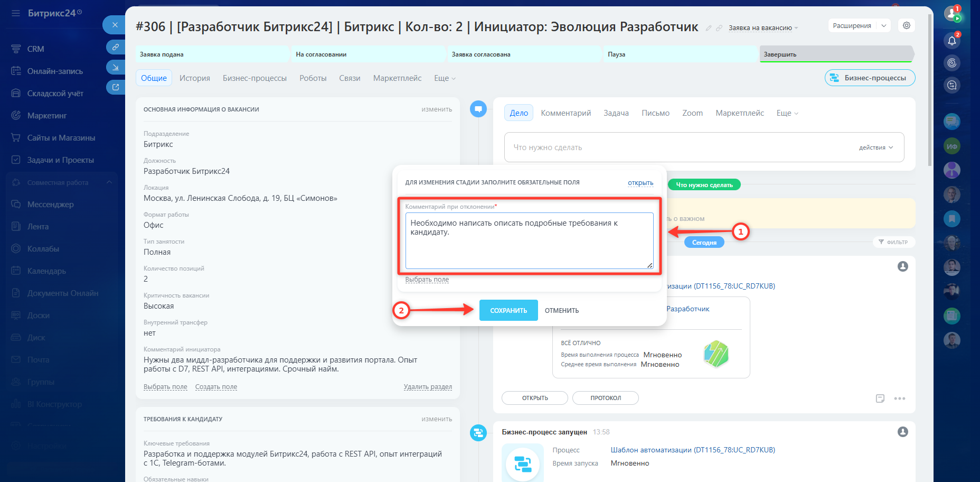Select the Комментарий activity tab
The height and width of the screenshot is (482, 980).
click(566, 113)
